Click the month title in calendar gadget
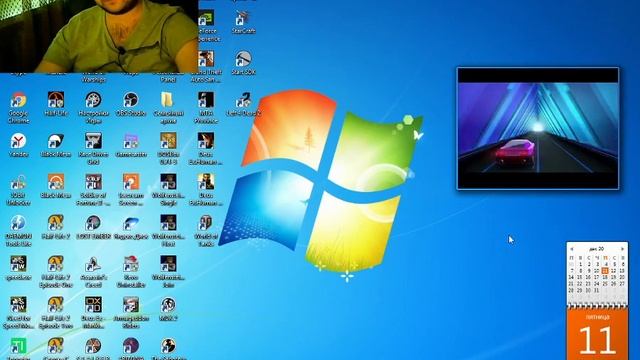The image size is (640, 360). (x=597, y=249)
